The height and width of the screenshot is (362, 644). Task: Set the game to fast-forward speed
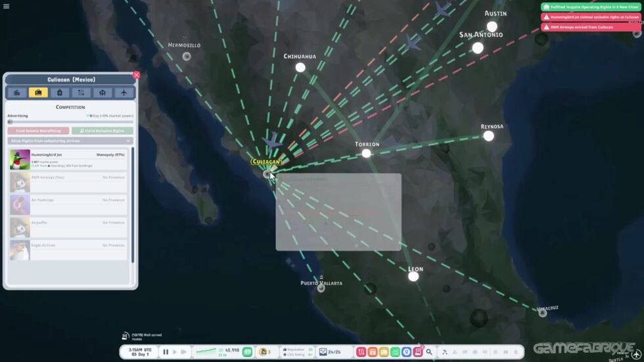tap(183, 351)
